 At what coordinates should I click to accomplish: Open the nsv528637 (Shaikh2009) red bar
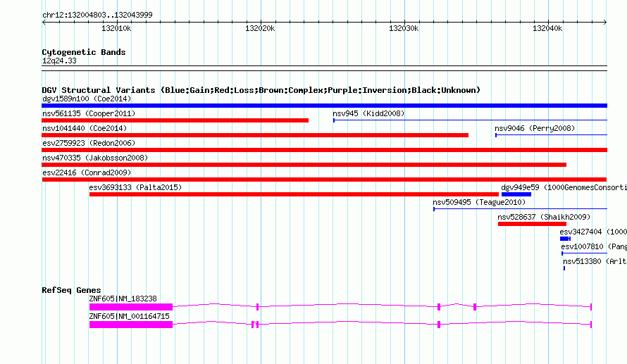pos(532,224)
